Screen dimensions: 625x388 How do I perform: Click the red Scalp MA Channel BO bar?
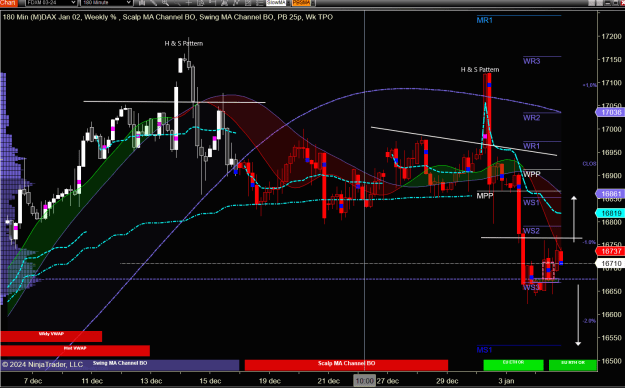pyautogui.click(x=346, y=365)
